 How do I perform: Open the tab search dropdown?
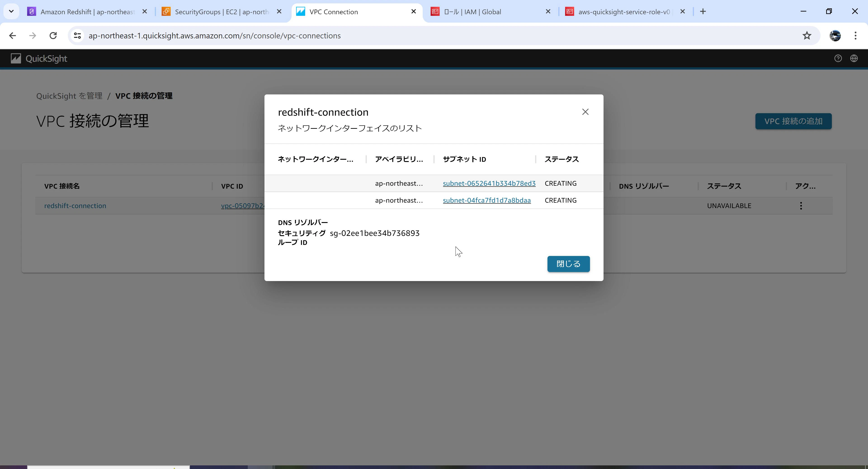pyautogui.click(x=11, y=12)
